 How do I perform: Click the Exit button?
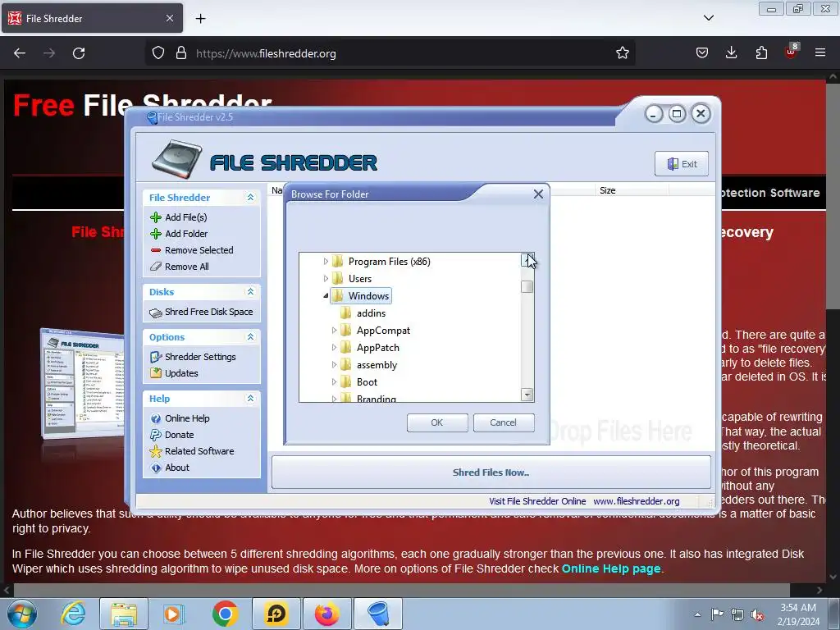(682, 164)
